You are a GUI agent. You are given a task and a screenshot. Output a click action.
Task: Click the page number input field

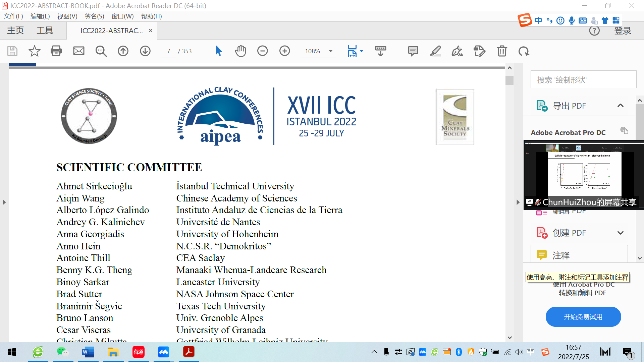pos(168,51)
